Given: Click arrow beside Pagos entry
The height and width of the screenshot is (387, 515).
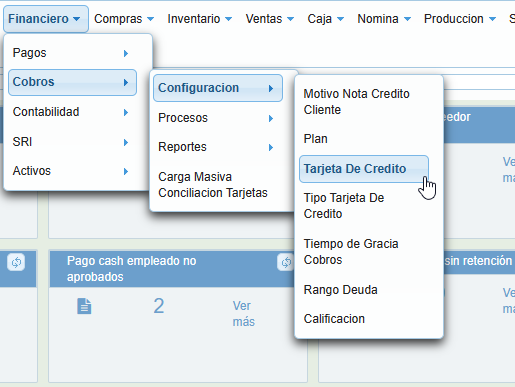Looking at the screenshot, I should tap(126, 53).
